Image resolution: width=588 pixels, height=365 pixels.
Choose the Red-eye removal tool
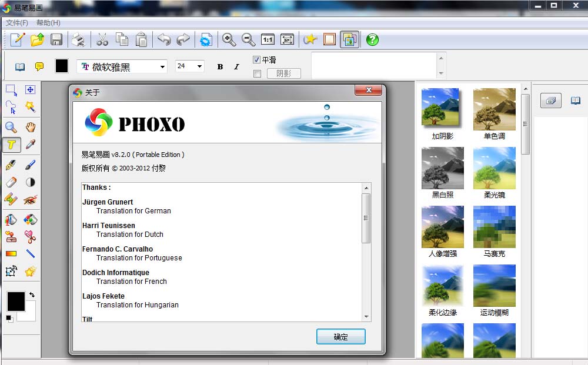[30, 200]
